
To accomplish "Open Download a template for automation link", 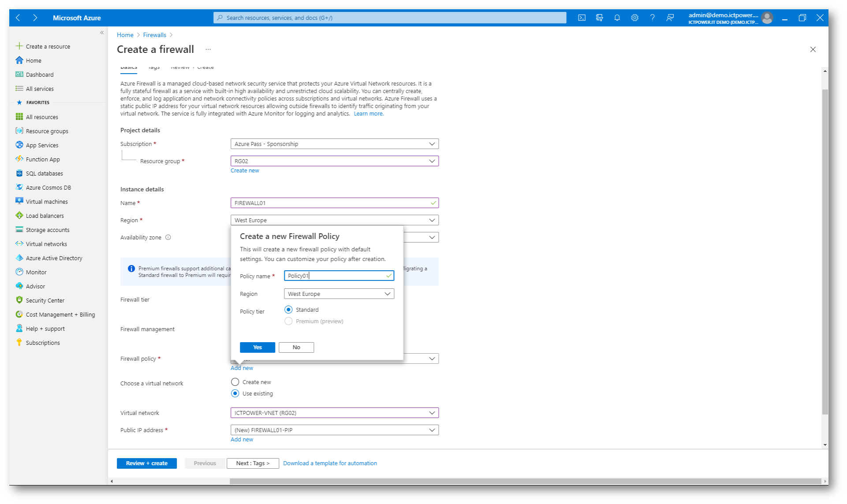I will (x=330, y=464).
